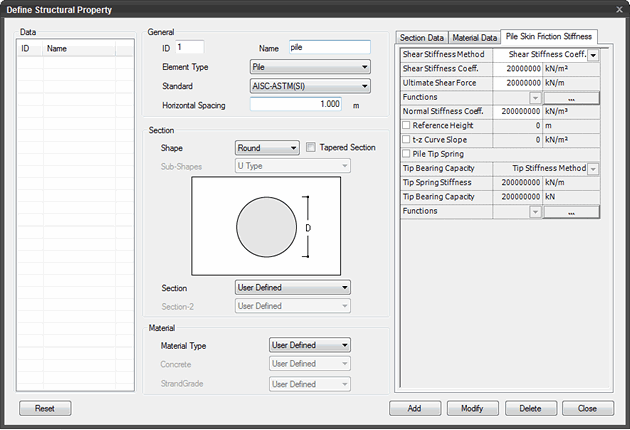This screenshot has height=430, width=630.
Task: Switch to the Section Data tab
Action: 422,37
